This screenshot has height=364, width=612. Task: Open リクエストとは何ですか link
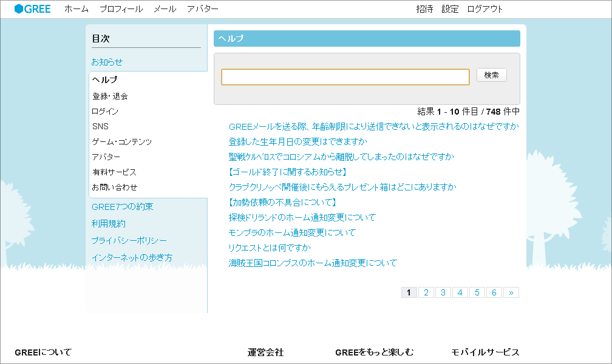[270, 248]
